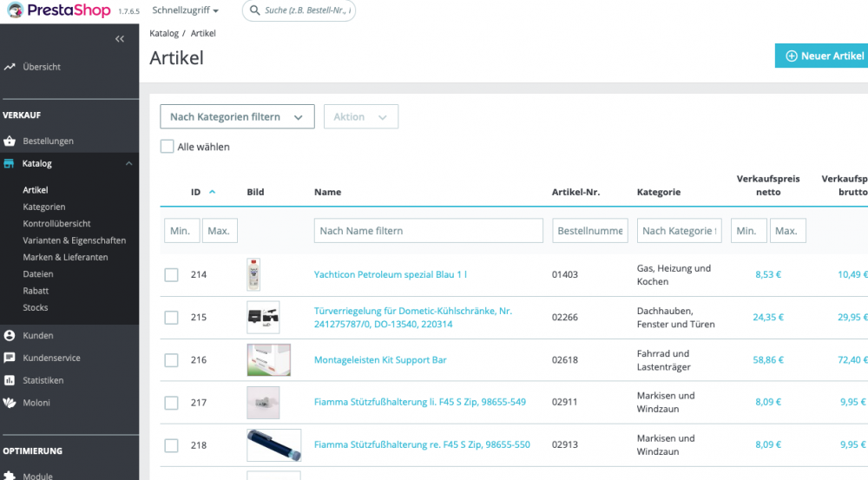Check the row for Montageleisten Kit Support Bar
Image resolution: width=868 pixels, height=480 pixels.
[x=171, y=360]
